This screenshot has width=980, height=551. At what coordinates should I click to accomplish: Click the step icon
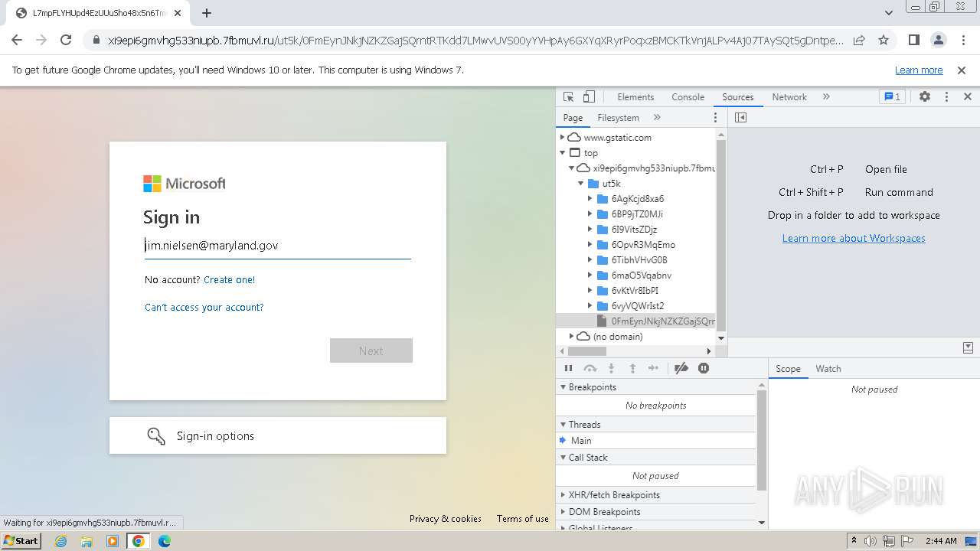tap(653, 369)
